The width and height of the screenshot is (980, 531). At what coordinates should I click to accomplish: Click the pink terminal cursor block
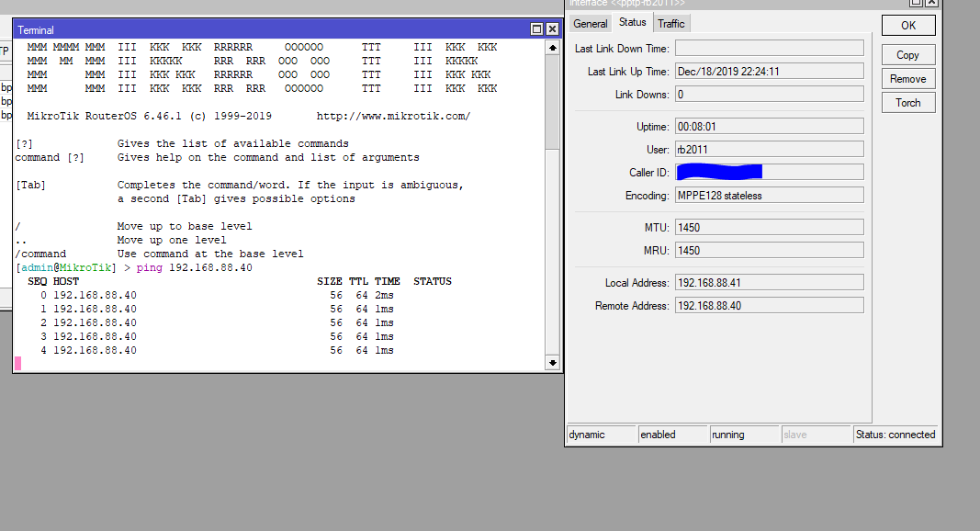18,364
